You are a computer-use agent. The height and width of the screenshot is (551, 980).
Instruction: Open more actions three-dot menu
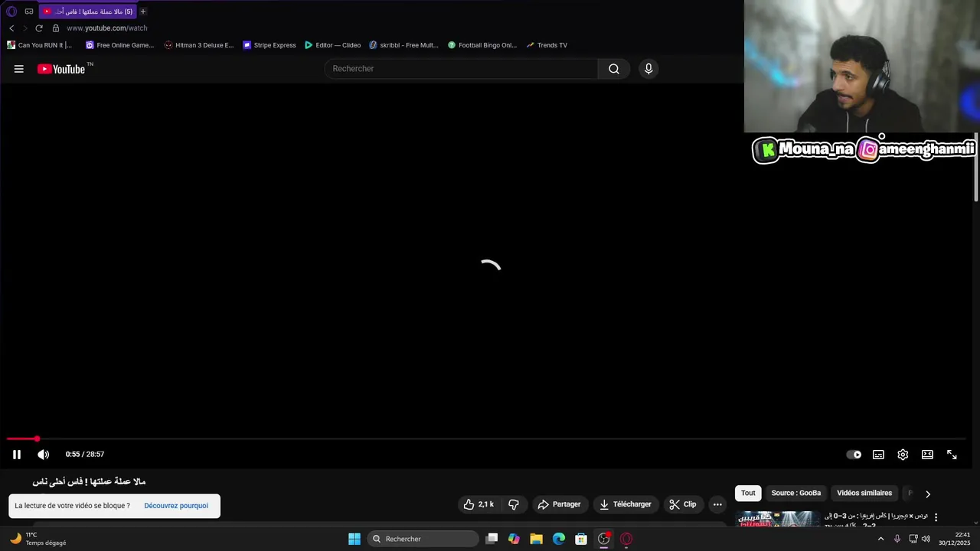(717, 504)
